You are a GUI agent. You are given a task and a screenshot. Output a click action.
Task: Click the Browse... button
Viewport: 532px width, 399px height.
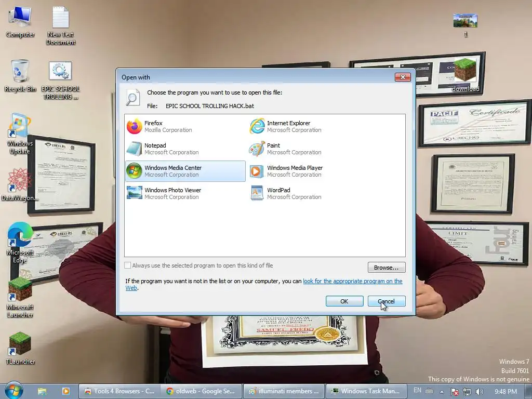coord(387,268)
